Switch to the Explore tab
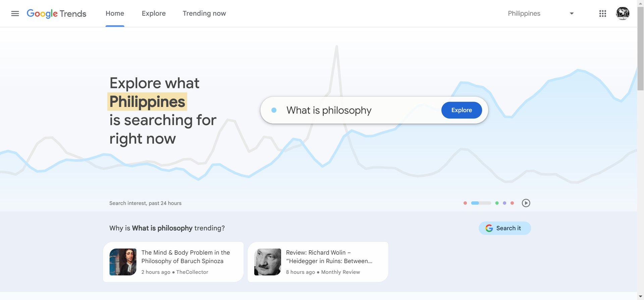This screenshot has height=300, width=644. point(154,13)
